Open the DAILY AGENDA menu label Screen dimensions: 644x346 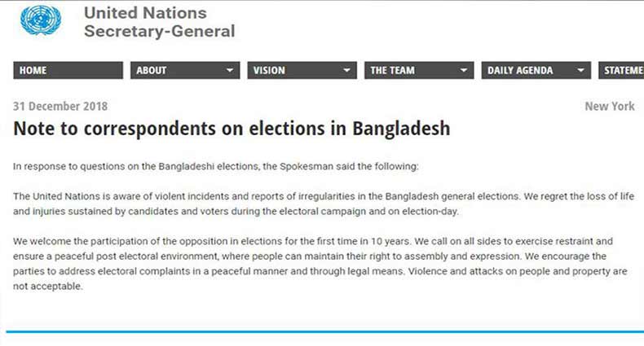tap(520, 71)
